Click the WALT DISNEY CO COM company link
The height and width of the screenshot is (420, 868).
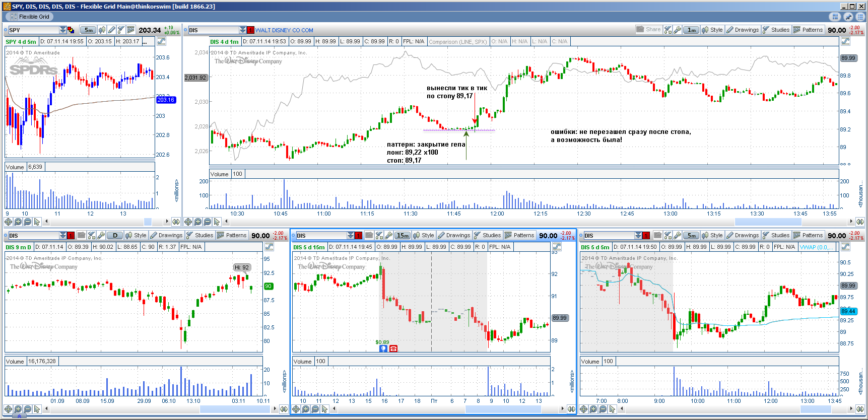(284, 30)
